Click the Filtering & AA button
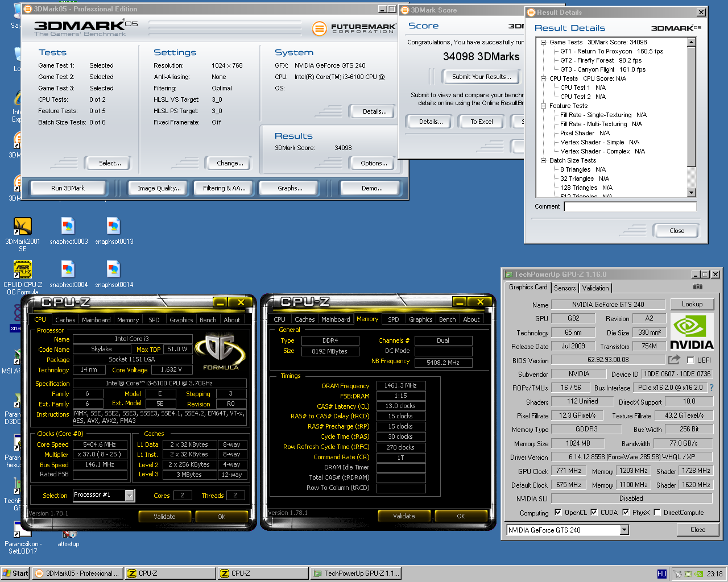The image size is (728, 582). (x=224, y=188)
